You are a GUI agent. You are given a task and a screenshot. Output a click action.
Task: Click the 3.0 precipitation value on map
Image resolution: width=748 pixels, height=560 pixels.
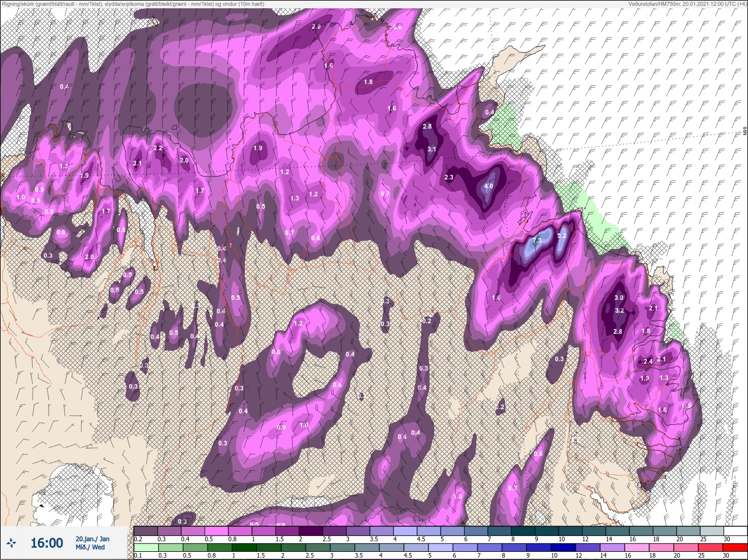(619, 298)
